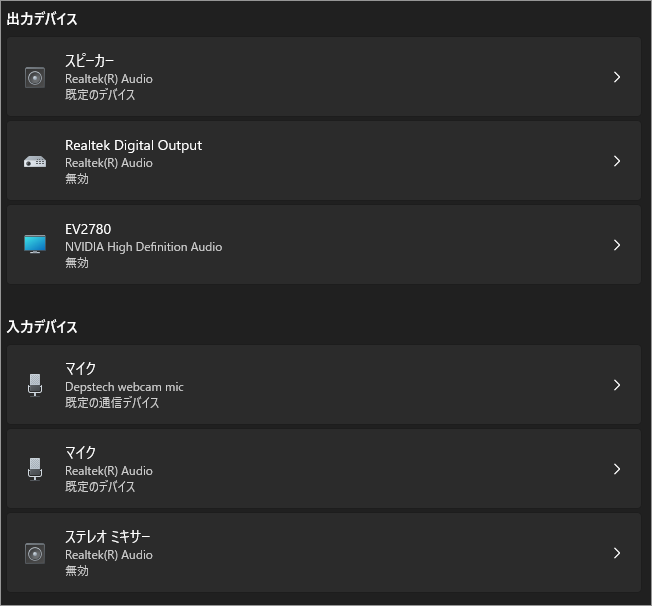Click the 入力デバイス section heading
The width and height of the screenshot is (652, 606).
point(42,327)
